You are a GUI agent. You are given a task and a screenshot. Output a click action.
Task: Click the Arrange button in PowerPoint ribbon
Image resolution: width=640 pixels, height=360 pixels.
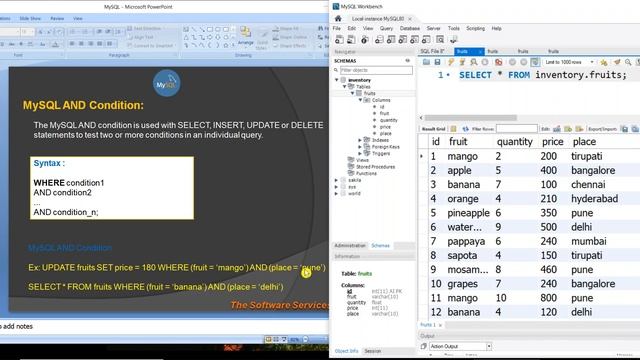tap(245, 36)
